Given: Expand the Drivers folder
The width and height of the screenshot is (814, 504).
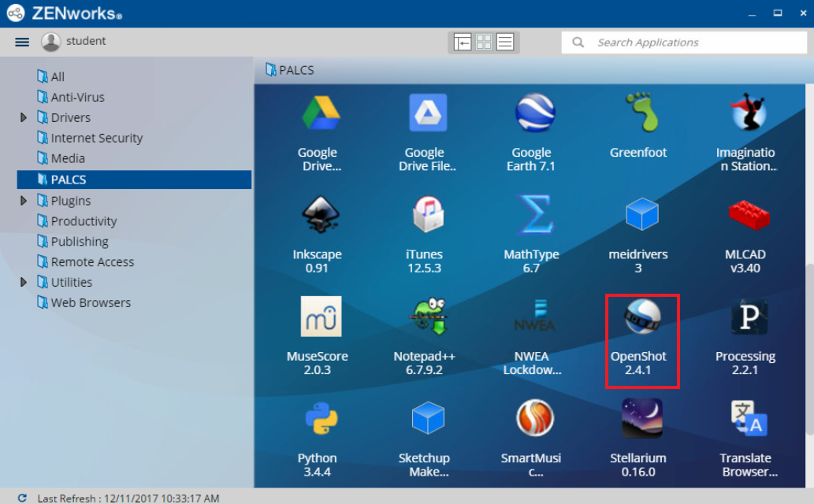Looking at the screenshot, I should point(24,117).
